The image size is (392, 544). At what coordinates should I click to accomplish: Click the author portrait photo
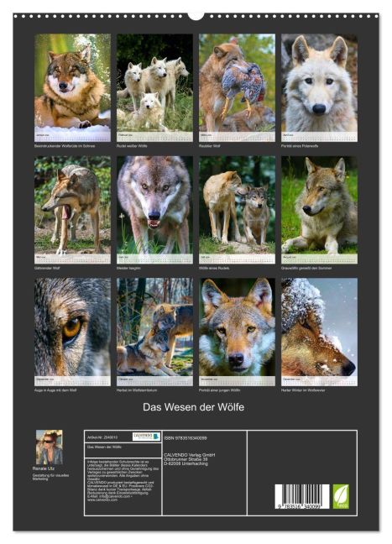click(50, 447)
